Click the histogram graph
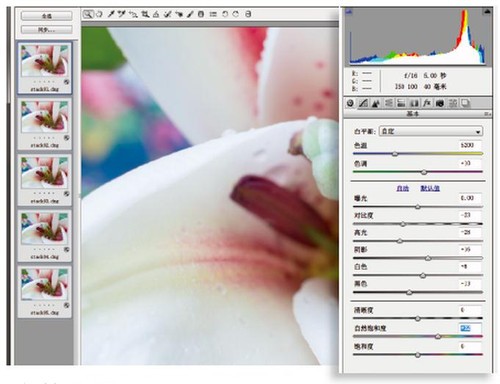The height and width of the screenshot is (384, 500). [x=418, y=37]
